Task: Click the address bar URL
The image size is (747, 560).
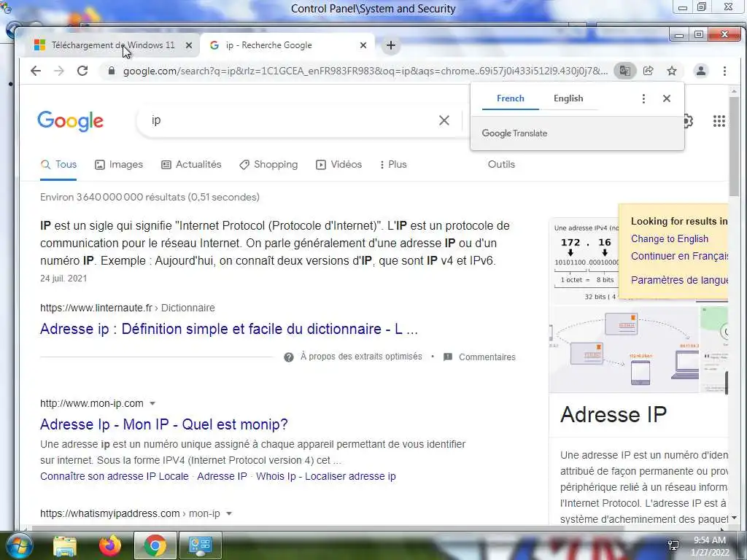Action: coord(365,71)
